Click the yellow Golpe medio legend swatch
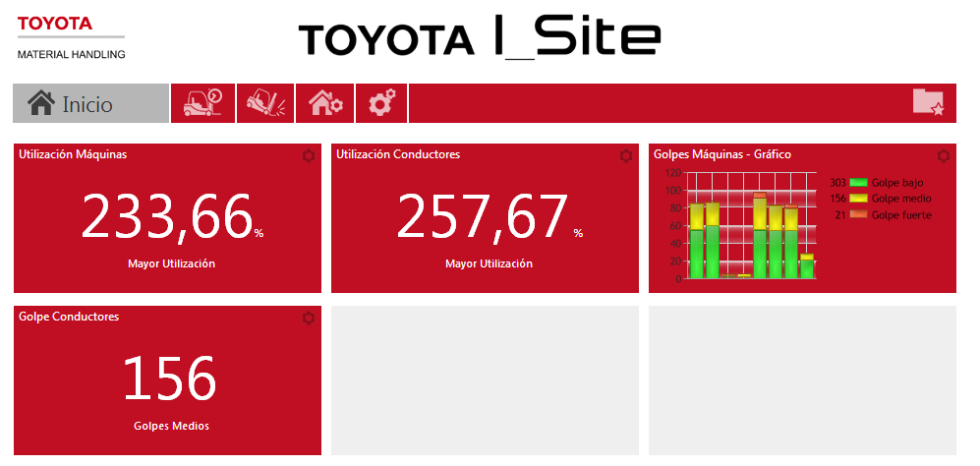 pos(859,199)
